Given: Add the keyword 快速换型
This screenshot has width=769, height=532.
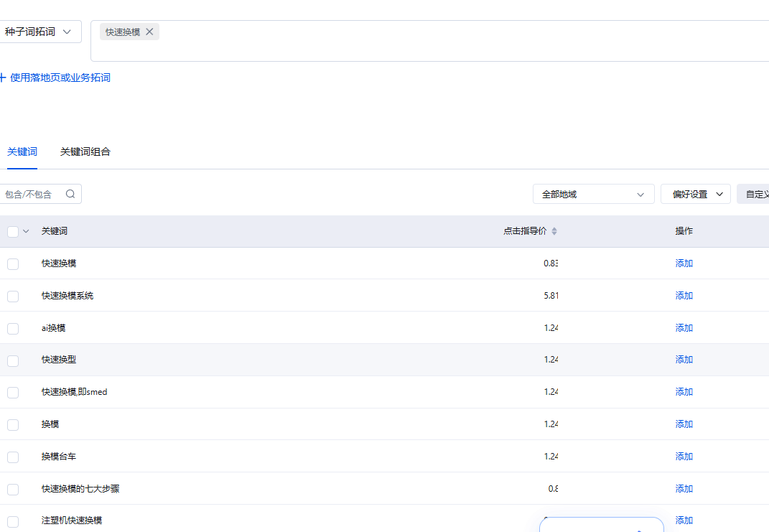Looking at the screenshot, I should (x=684, y=360).
